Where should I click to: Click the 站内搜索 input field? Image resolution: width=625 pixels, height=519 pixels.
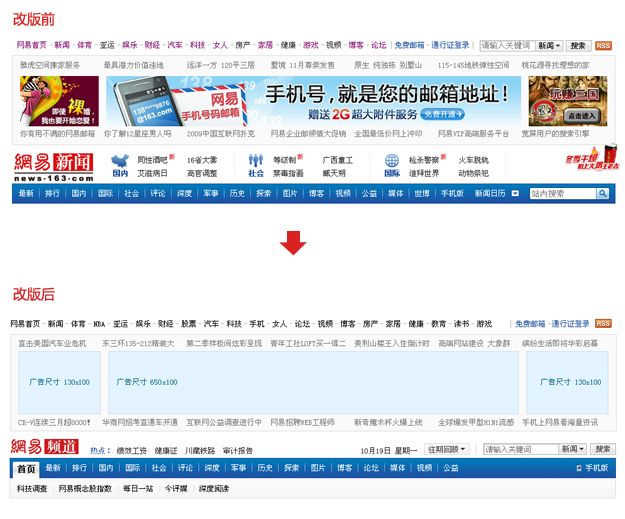[563, 194]
